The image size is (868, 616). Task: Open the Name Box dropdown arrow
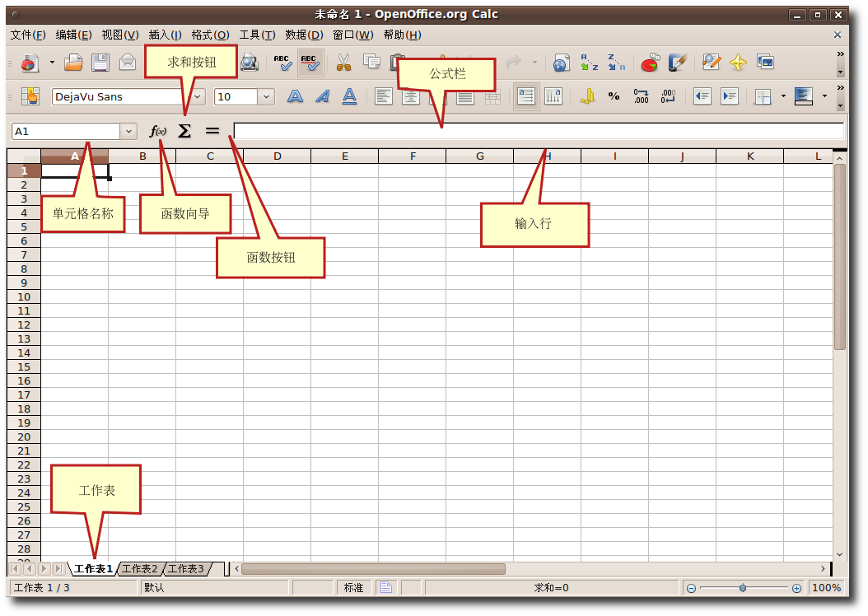click(128, 131)
